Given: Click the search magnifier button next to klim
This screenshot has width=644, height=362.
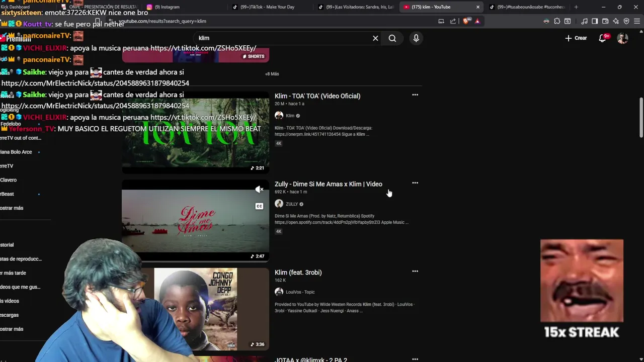Looking at the screenshot, I should (392, 38).
